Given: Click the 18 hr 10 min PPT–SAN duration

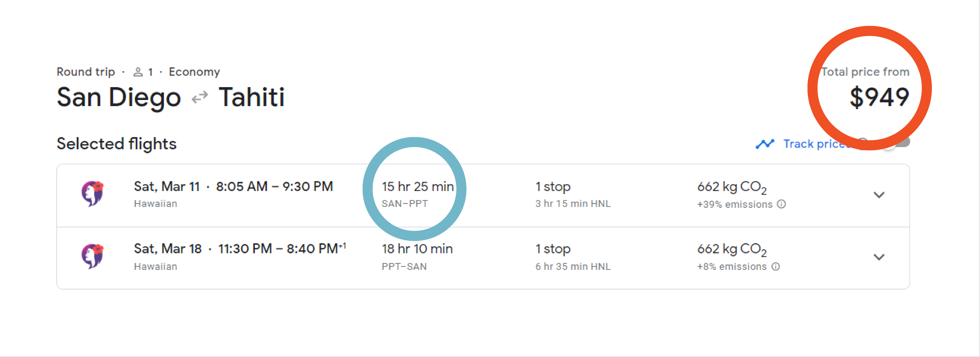Looking at the screenshot, I should [417, 249].
